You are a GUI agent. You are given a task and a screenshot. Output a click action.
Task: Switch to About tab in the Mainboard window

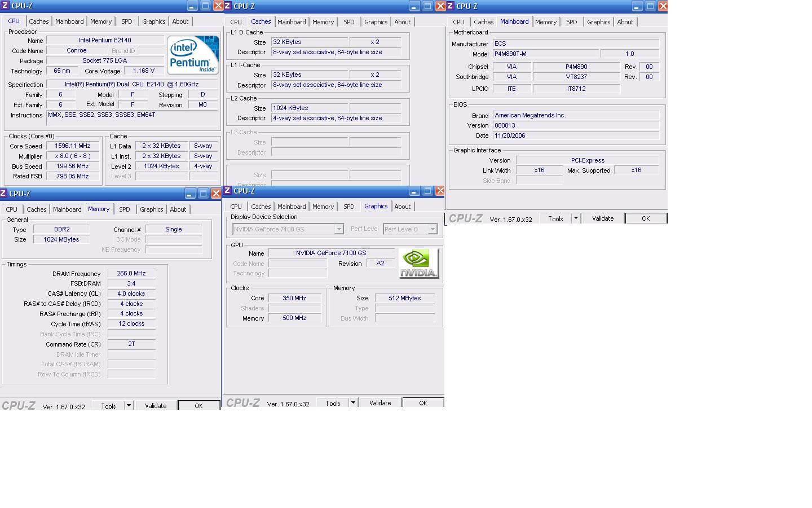625,22
